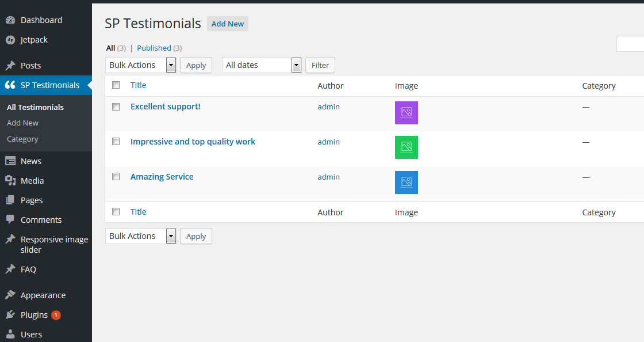Click the Users person icon
The width and height of the screenshot is (644, 342).
pyautogui.click(x=10, y=334)
